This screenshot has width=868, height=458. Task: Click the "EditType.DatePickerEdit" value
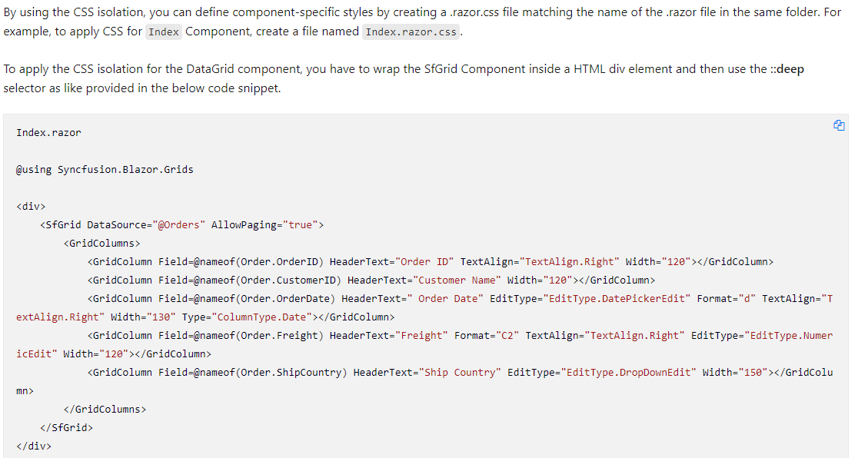(617, 299)
